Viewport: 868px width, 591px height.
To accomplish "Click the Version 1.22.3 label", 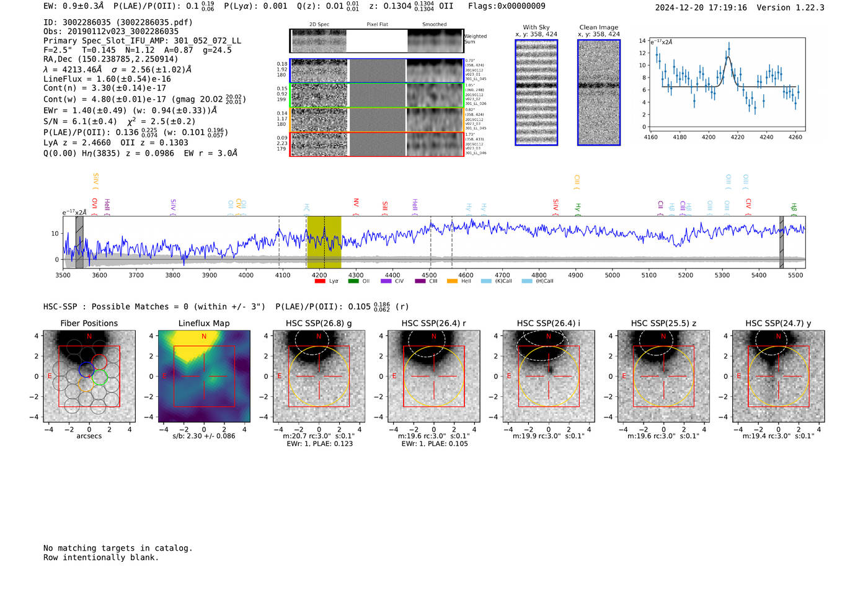I will coord(790,7).
